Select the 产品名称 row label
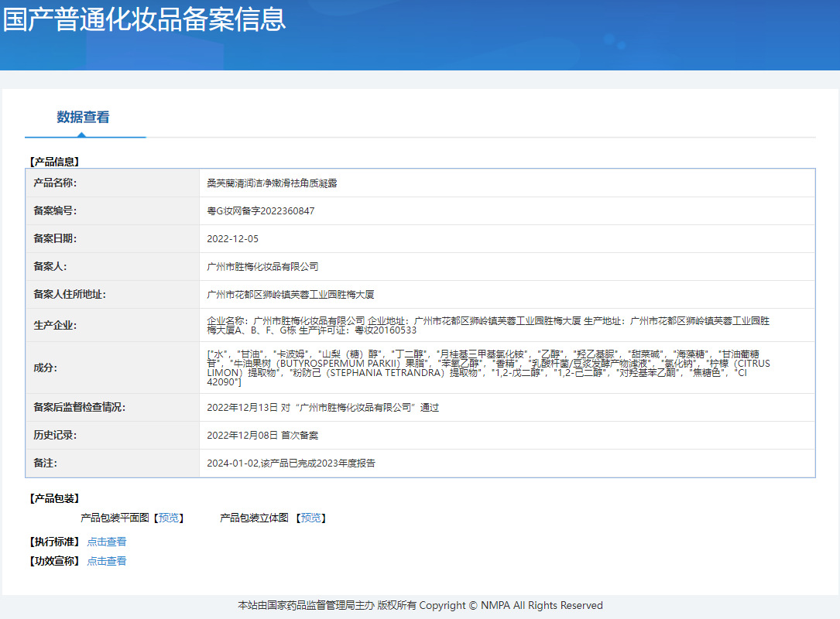 click(x=55, y=183)
